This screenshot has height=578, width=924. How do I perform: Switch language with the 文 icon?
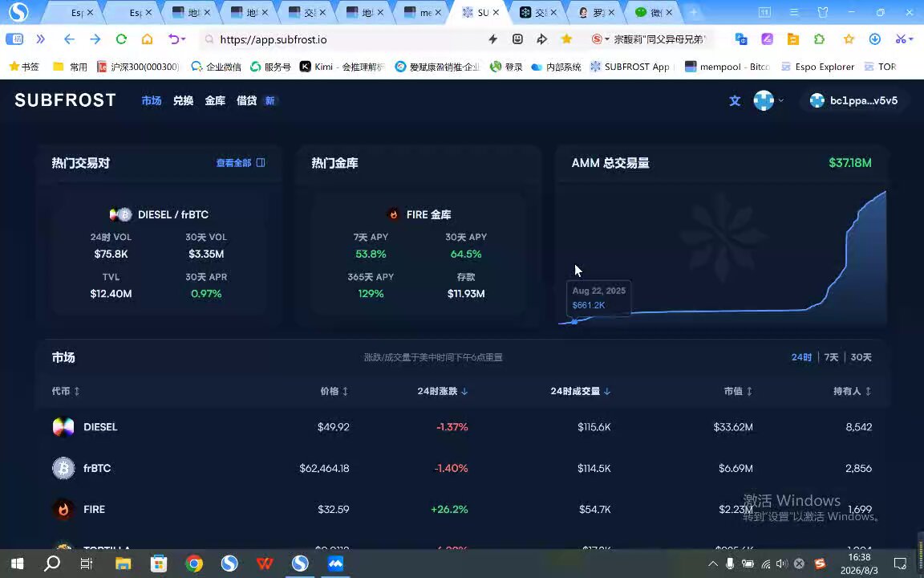coord(734,101)
